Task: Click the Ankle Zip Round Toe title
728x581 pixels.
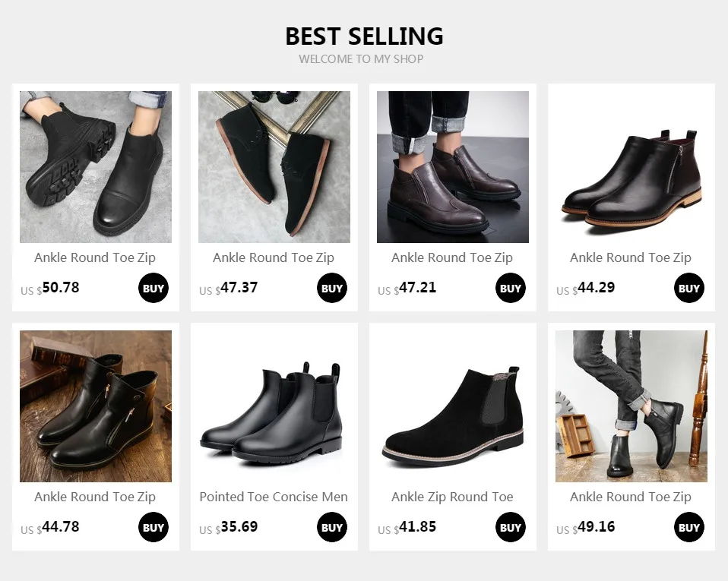Action: pyautogui.click(x=452, y=497)
